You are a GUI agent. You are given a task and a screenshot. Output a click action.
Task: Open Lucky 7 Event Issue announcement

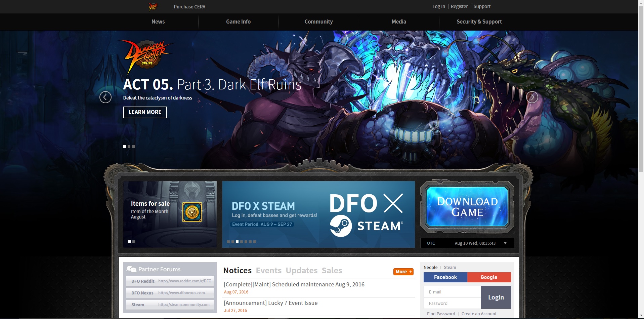coord(270,303)
